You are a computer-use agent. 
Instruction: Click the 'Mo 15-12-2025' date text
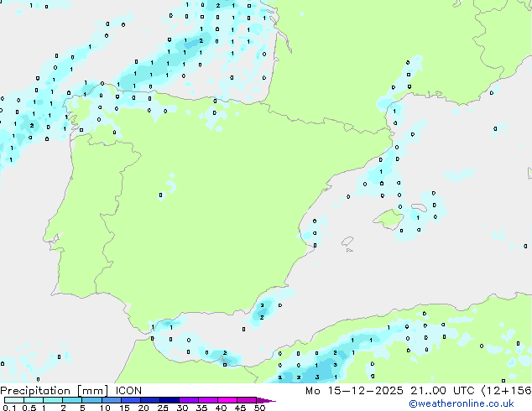coord(354,391)
